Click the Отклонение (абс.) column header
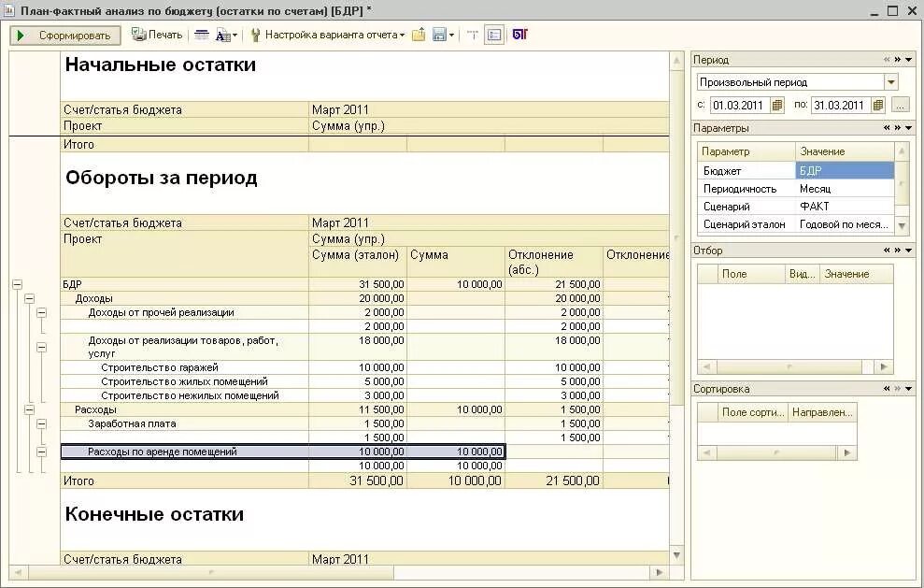 [x=554, y=262]
